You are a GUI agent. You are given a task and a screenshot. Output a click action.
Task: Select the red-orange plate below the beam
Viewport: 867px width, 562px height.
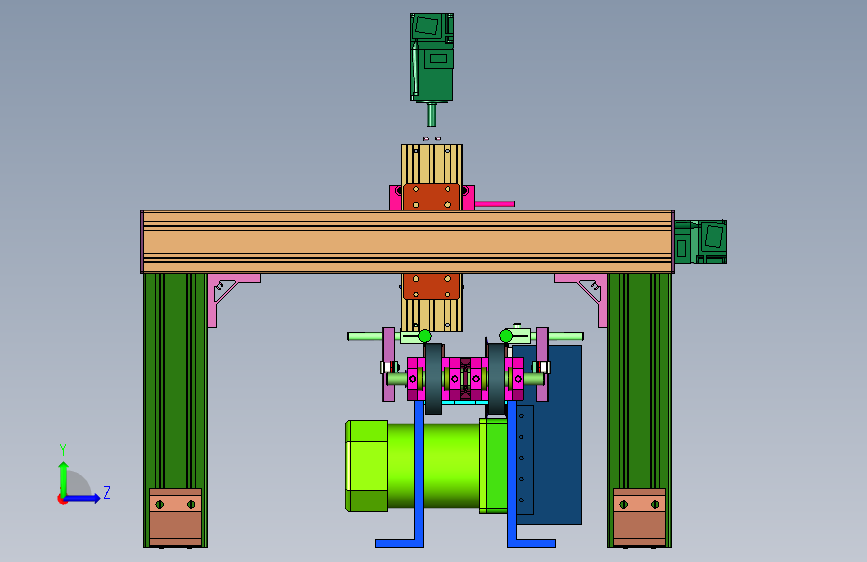[432, 287]
